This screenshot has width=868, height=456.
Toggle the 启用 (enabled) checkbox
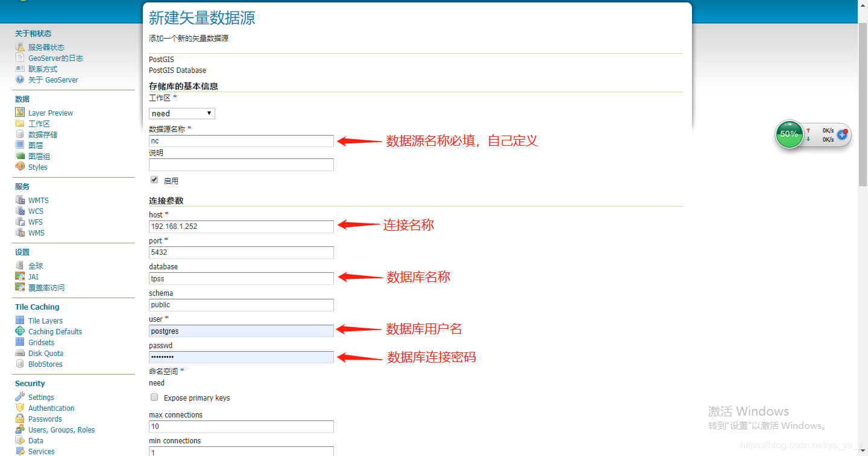click(154, 180)
